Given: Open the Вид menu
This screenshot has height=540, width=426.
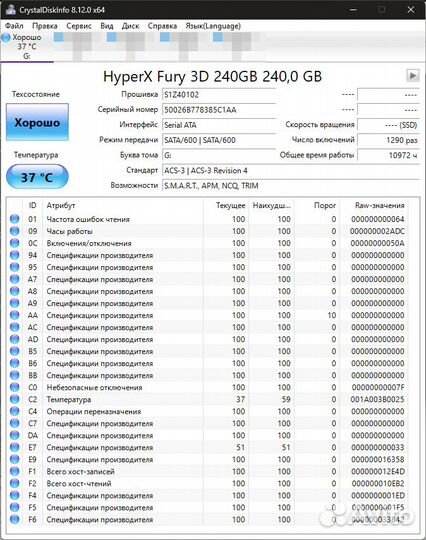Looking at the screenshot, I should [107, 26].
